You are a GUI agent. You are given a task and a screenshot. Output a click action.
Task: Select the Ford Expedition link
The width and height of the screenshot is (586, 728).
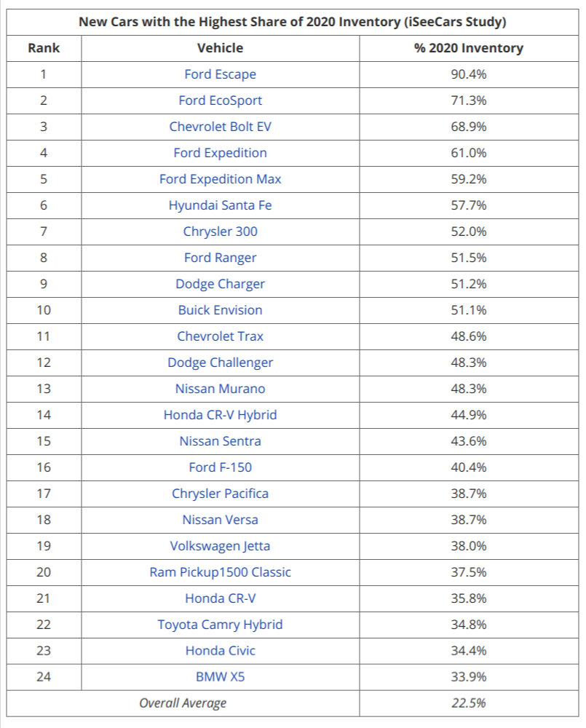point(220,153)
